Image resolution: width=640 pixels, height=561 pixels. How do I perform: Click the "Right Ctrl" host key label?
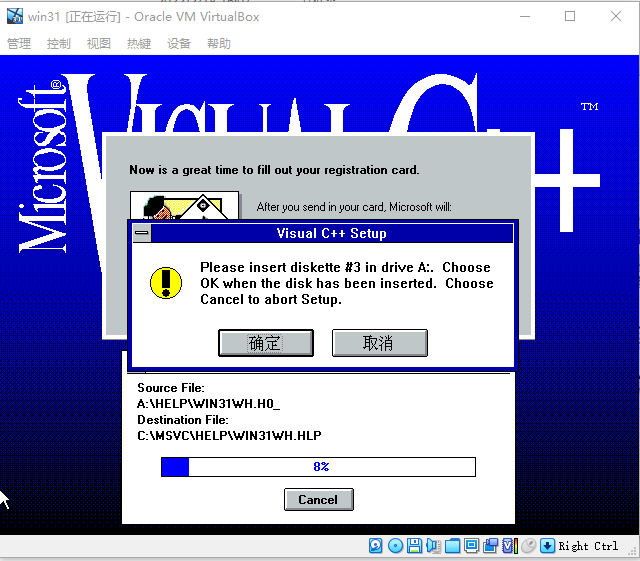pos(588,546)
